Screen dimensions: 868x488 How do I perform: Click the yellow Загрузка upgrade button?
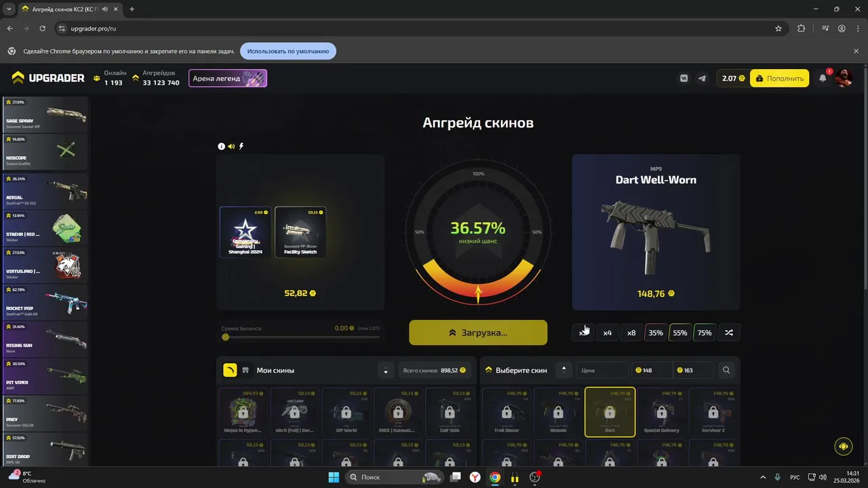[478, 332]
